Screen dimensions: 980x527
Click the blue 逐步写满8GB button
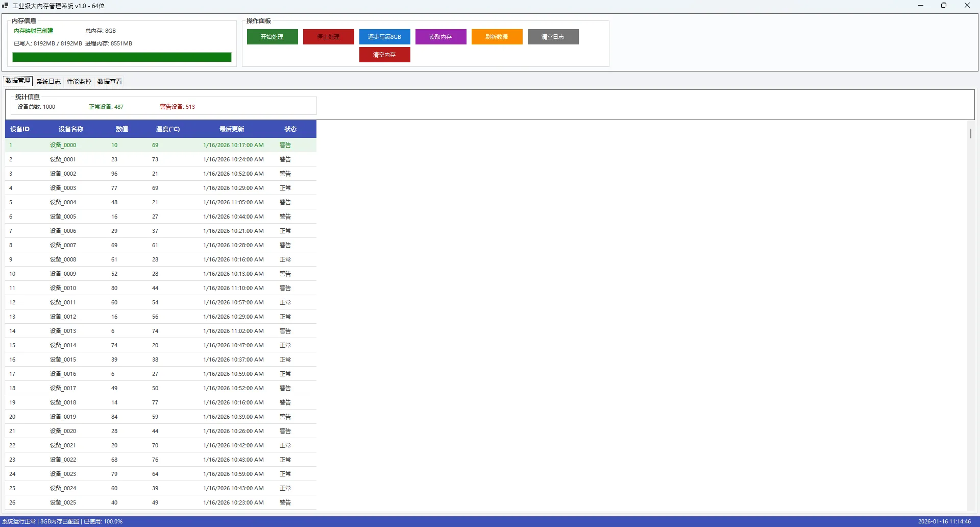384,37
